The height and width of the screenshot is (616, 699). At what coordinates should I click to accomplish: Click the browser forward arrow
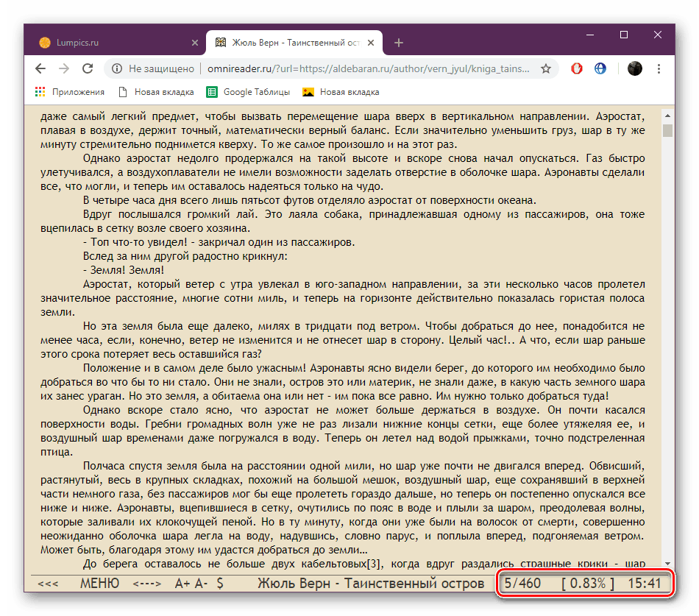tap(64, 68)
